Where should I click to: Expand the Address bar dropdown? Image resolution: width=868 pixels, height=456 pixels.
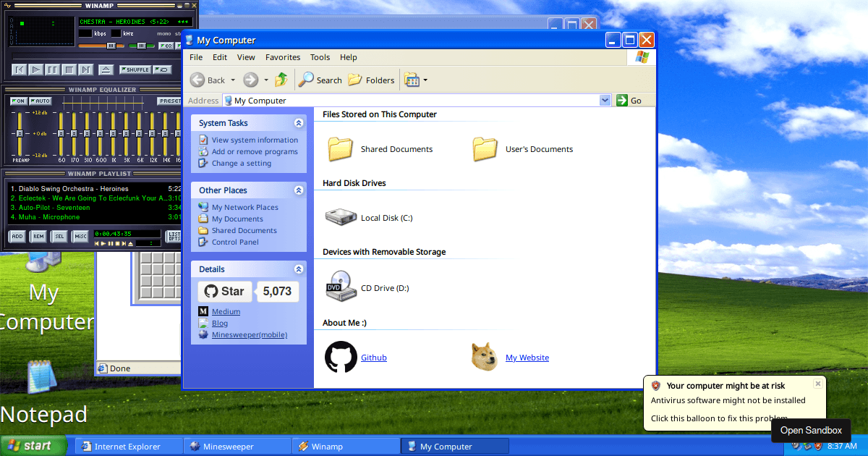(605, 100)
